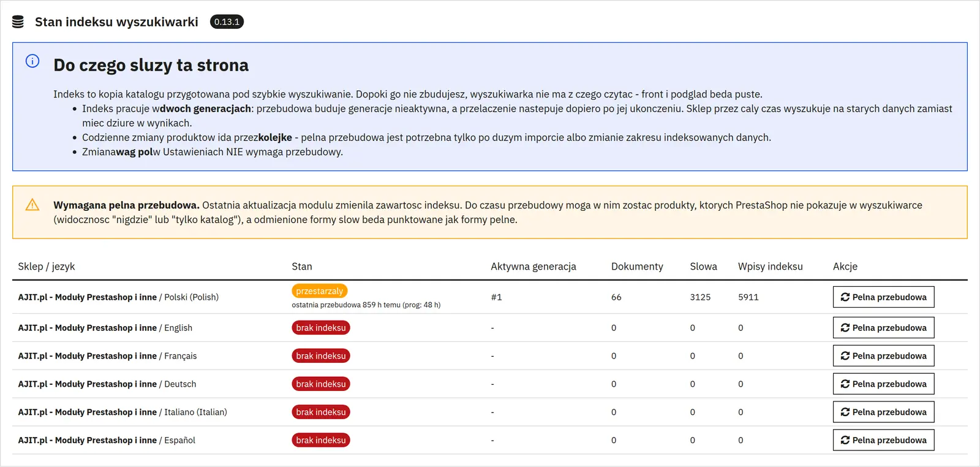Click bold text 'wag pol' in info box
The width and height of the screenshot is (980, 467).
[134, 152]
